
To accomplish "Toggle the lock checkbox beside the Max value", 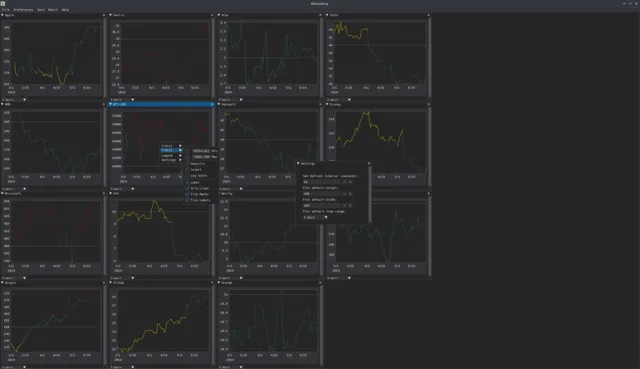I will click(187, 157).
